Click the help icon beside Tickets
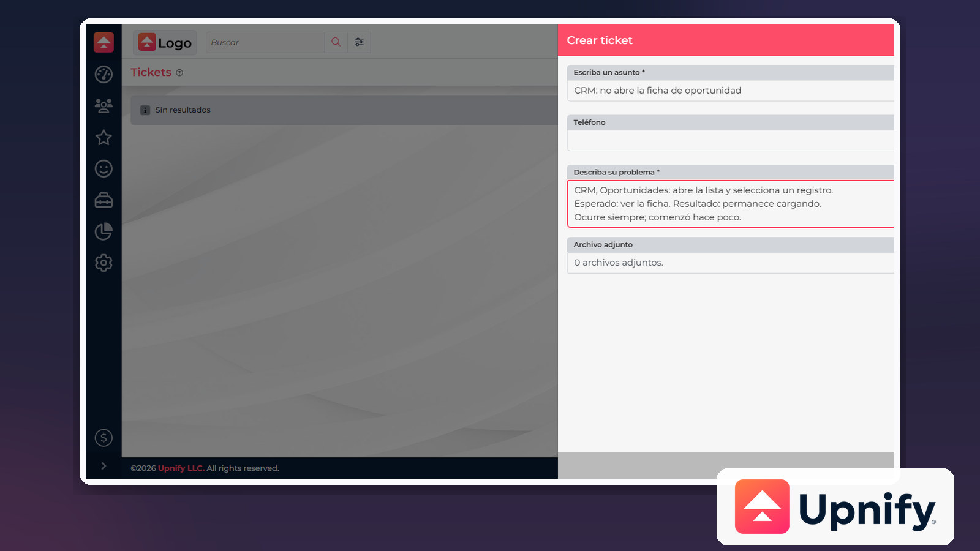The height and width of the screenshot is (551, 980). (179, 73)
